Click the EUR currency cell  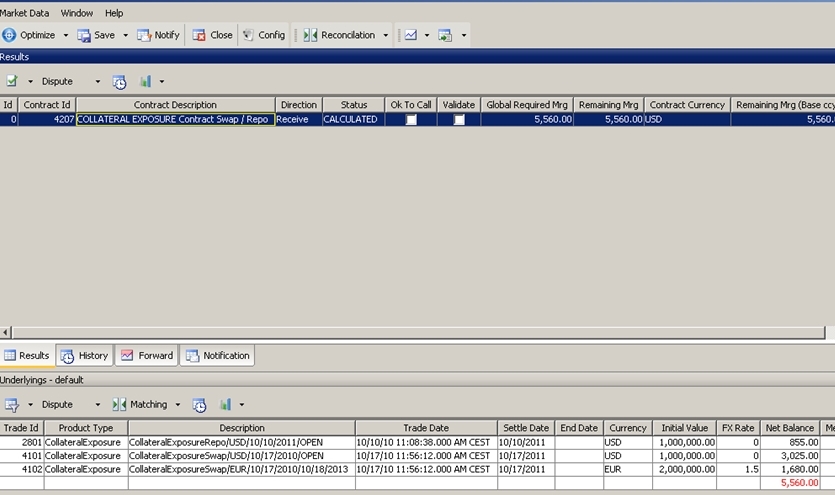click(628, 469)
